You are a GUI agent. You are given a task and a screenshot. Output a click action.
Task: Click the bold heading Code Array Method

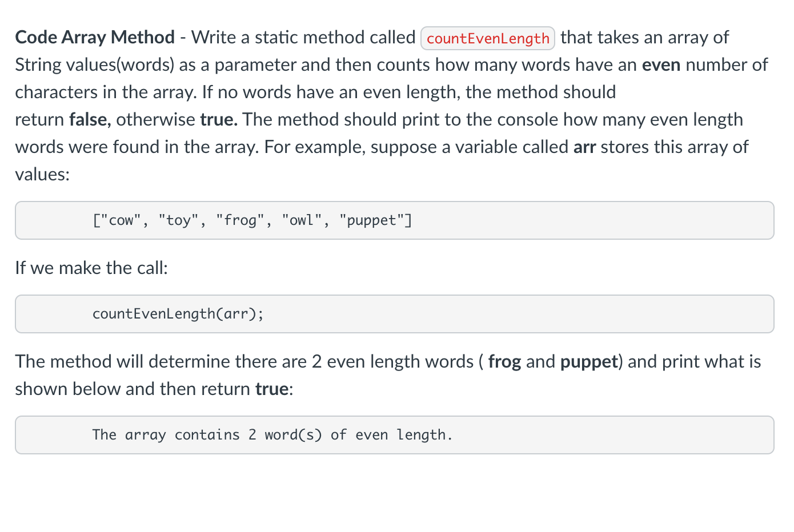(x=95, y=37)
